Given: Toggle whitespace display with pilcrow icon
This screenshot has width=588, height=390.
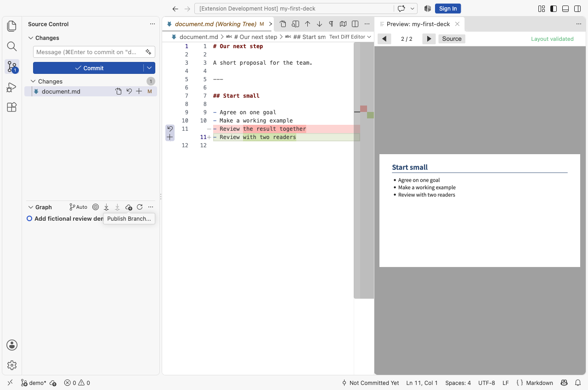Looking at the screenshot, I should (x=331, y=24).
